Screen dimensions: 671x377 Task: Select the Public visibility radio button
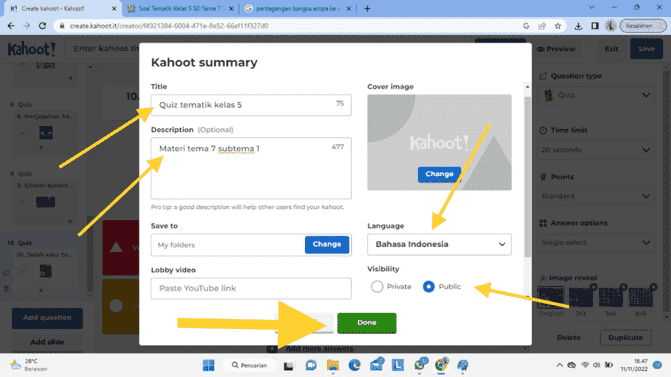428,287
